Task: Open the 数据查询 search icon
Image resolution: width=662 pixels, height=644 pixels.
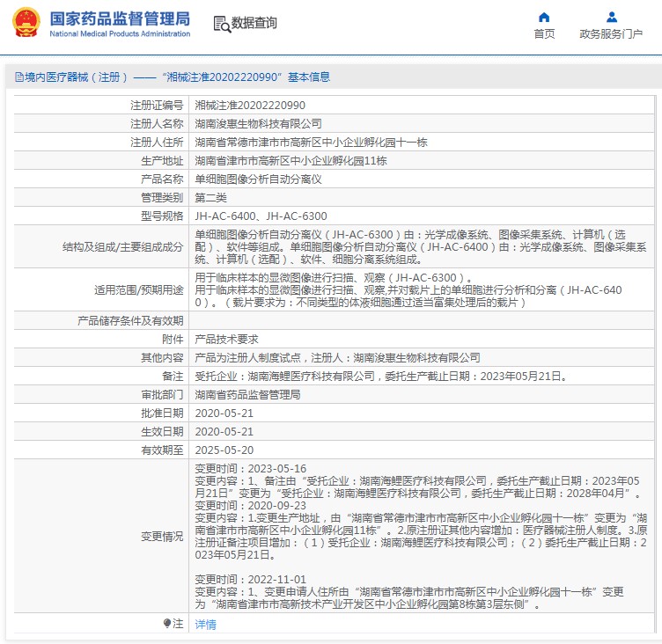Action: (222, 24)
